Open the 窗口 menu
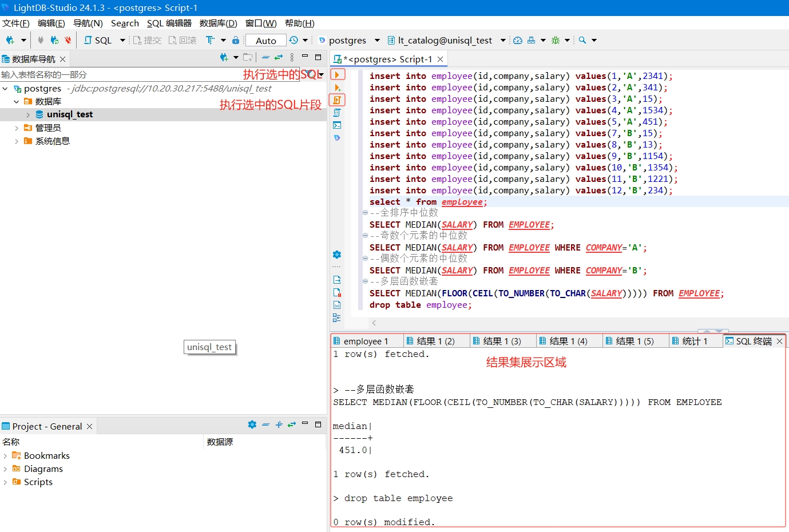Image resolution: width=789 pixels, height=532 pixels. tap(261, 23)
